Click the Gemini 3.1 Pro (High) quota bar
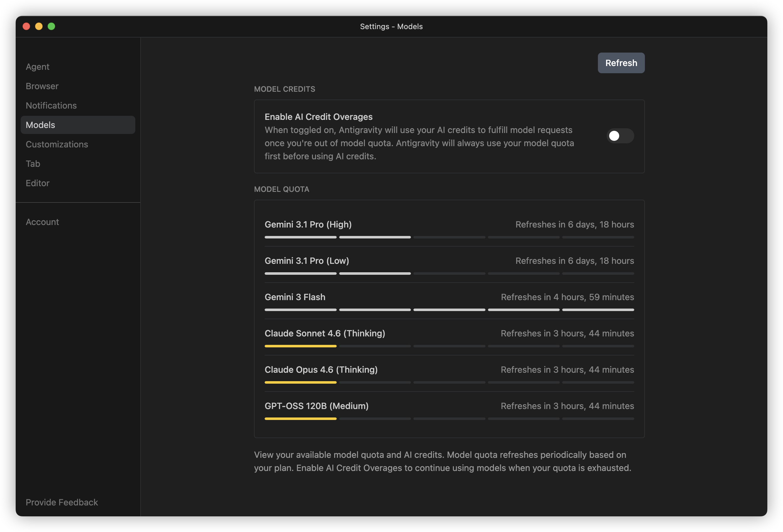Viewport: 783px width, 532px height. coord(449,238)
